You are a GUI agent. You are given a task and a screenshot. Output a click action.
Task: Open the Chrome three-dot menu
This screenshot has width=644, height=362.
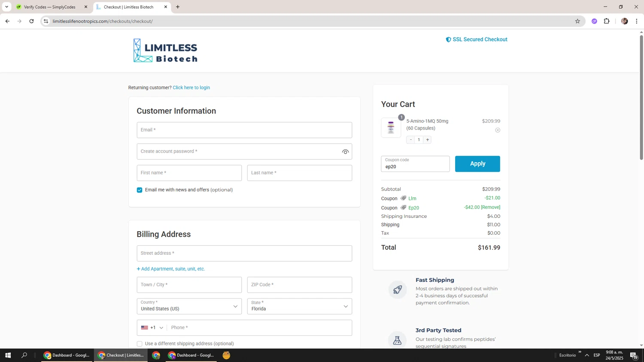click(x=636, y=21)
